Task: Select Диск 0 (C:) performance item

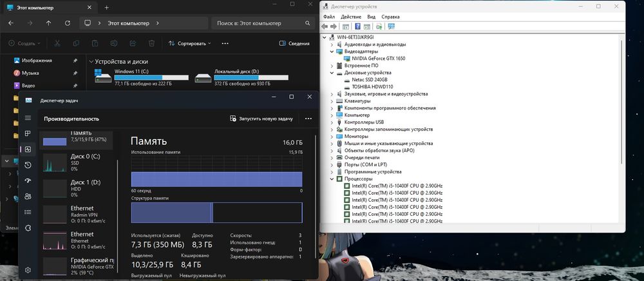Action: 77,162
